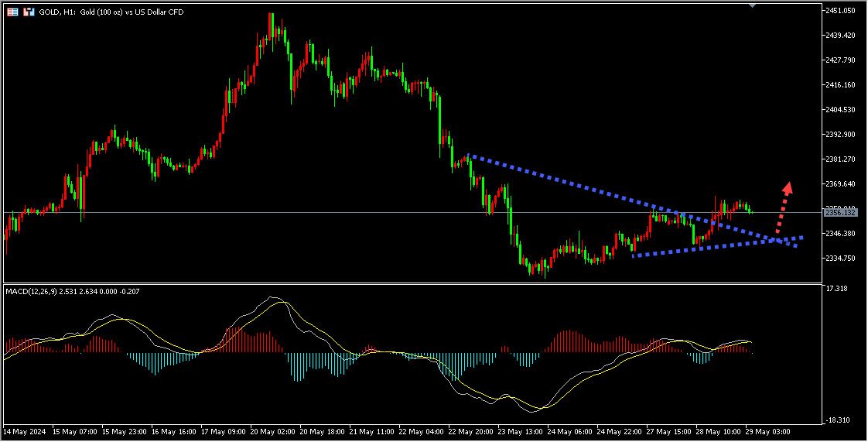
Task: Click the divider between chart and MACD window
Action: (x=410, y=283)
